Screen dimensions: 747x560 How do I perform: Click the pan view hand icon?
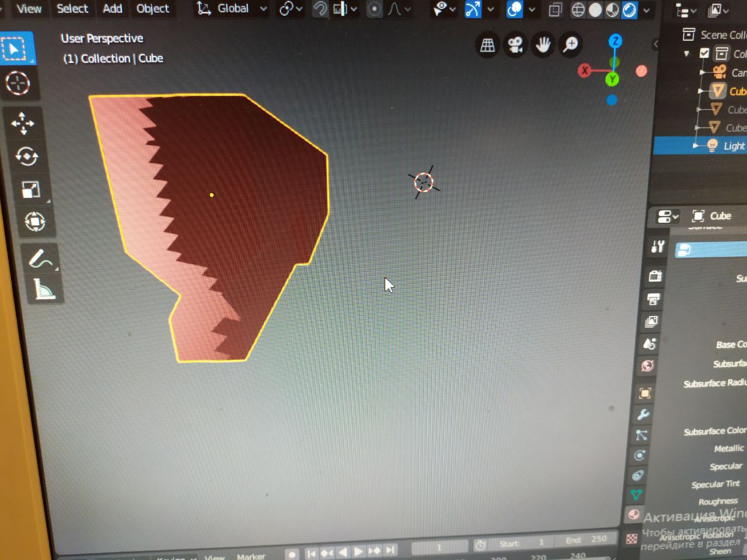click(543, 44)
